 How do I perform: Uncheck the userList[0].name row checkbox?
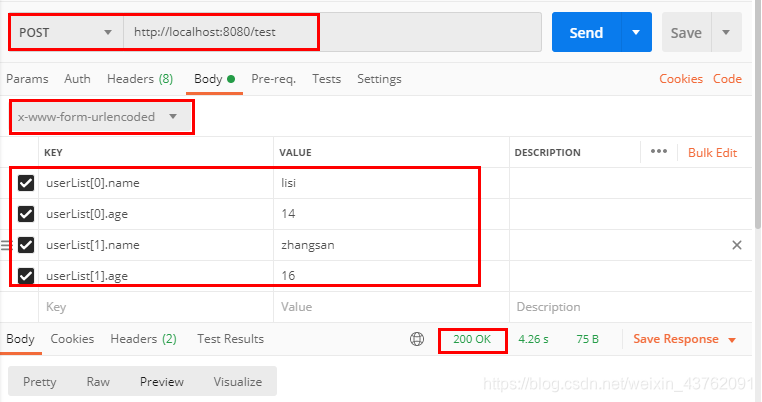pos(26,183)
